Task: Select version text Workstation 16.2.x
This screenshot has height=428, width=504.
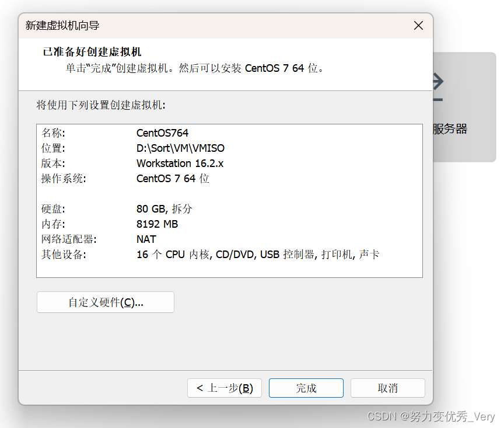Action: [x=180, y=163]
